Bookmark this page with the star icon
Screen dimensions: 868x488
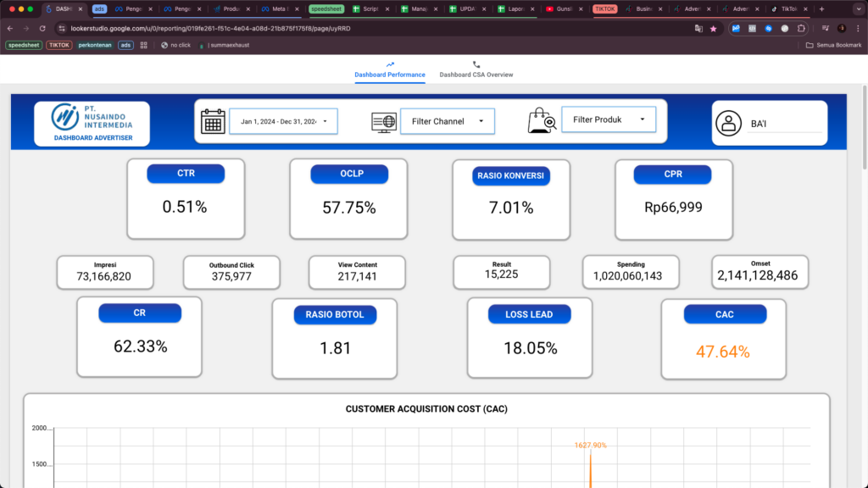click(713, 28)
